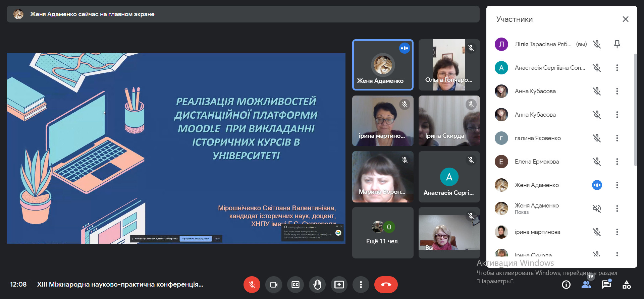Open options menu for Елена Ермакова
The height and width of the screenshot is (299, 644).
pyautogui.click(x=617, y=162)
